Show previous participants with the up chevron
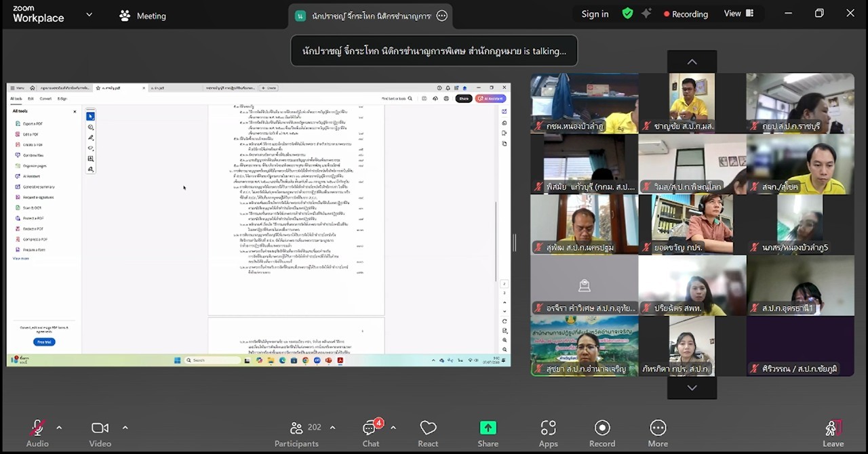The width and height of the screenshot is (868, 454). click(692, 62)
